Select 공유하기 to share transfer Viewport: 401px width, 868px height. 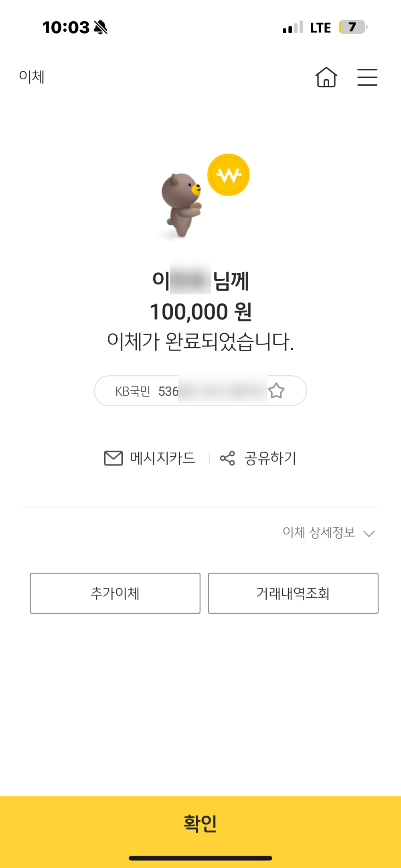tap(270, 458)
